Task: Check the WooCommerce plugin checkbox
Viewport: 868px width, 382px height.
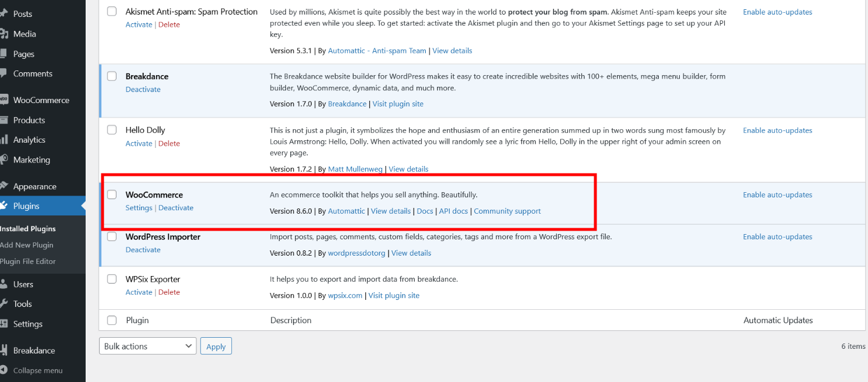Action: point(112,194)
